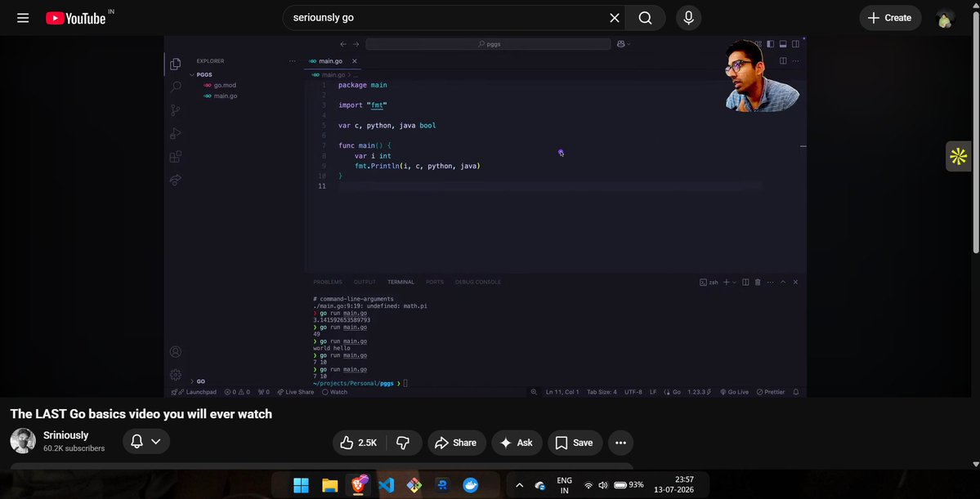Image resolution: width=980 pixels, height=499 pixels.
Task: In the video, select VS Code Explorer icon
Action: click(176, 64)
